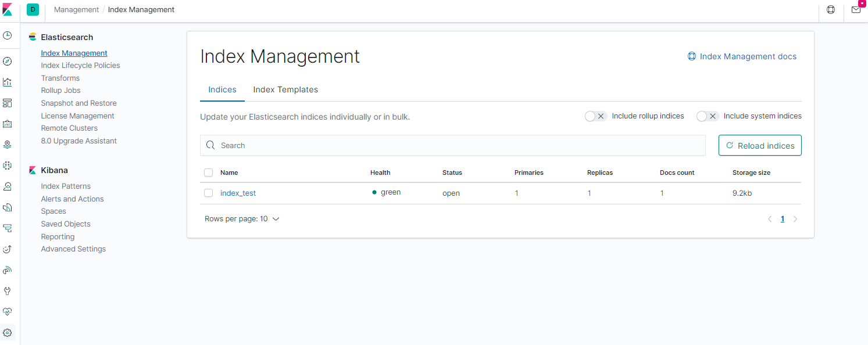Open 8.0 Upgrade Assistant
This screenshot has width=868, height=345.
click(78, 141)
